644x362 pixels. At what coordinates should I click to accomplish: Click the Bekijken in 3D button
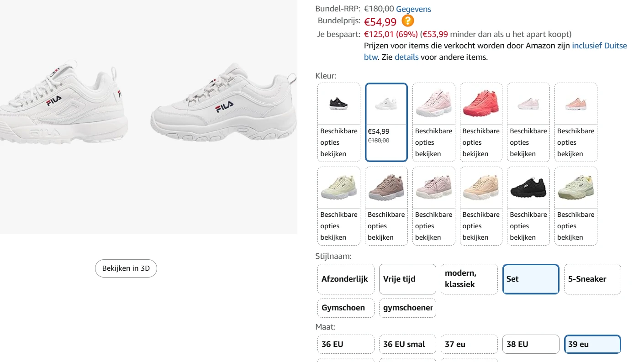pos(126,268)
